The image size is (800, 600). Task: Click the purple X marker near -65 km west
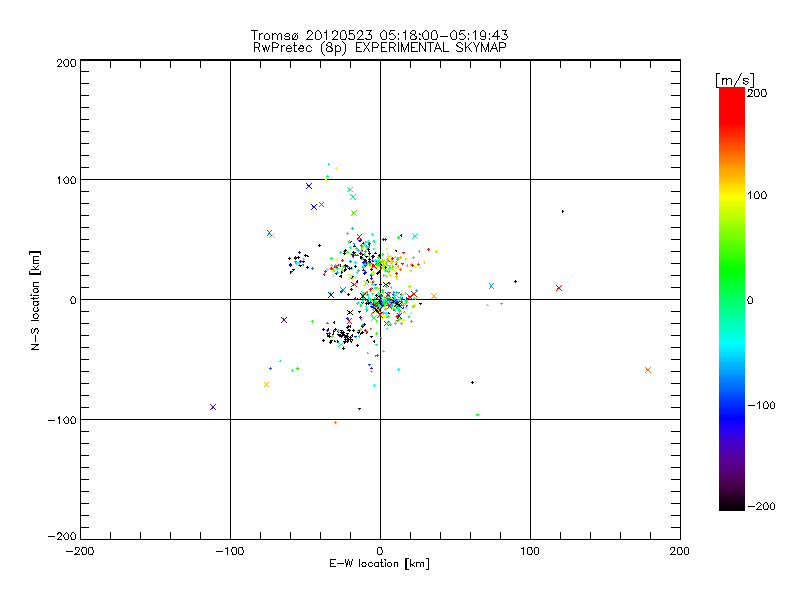[284, 320]
